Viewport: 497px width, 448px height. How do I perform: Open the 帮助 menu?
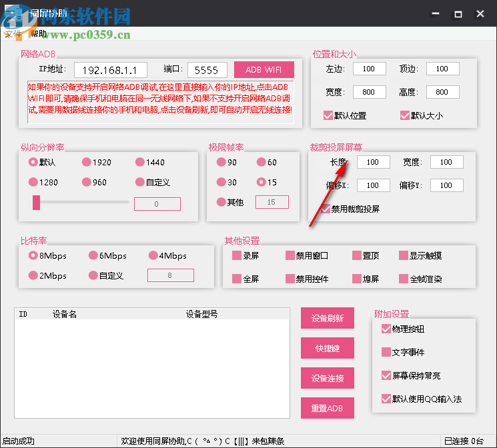(x=38, y=33)
